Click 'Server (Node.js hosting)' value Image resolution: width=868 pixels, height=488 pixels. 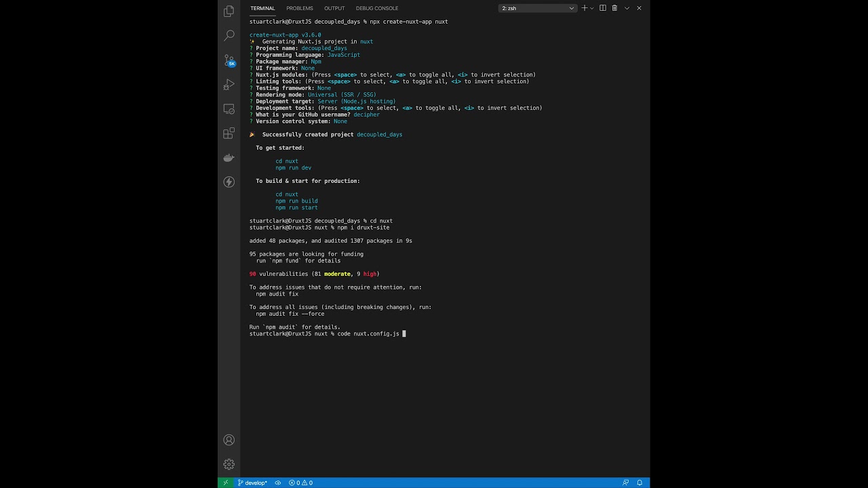tap(357, 101)
